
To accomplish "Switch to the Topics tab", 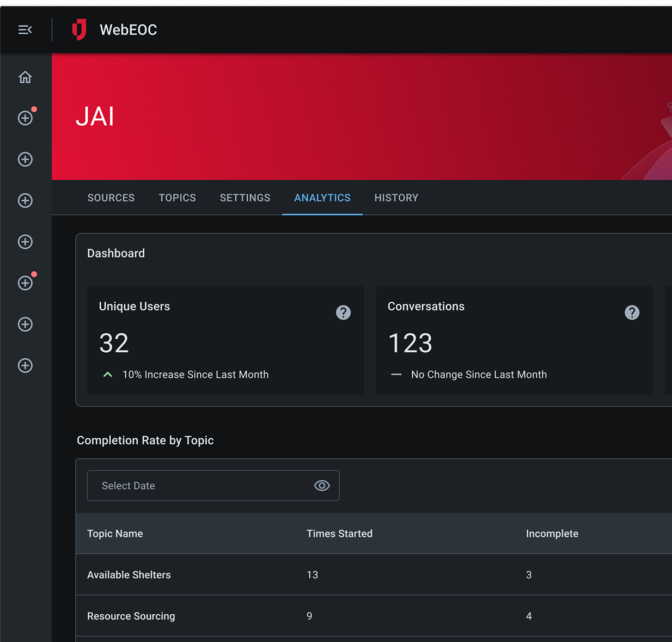I will pos(177,198).
